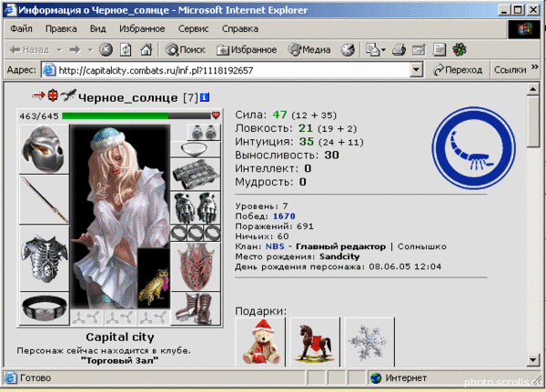
Task: Click the Print icon
Action: click(399, 50)
